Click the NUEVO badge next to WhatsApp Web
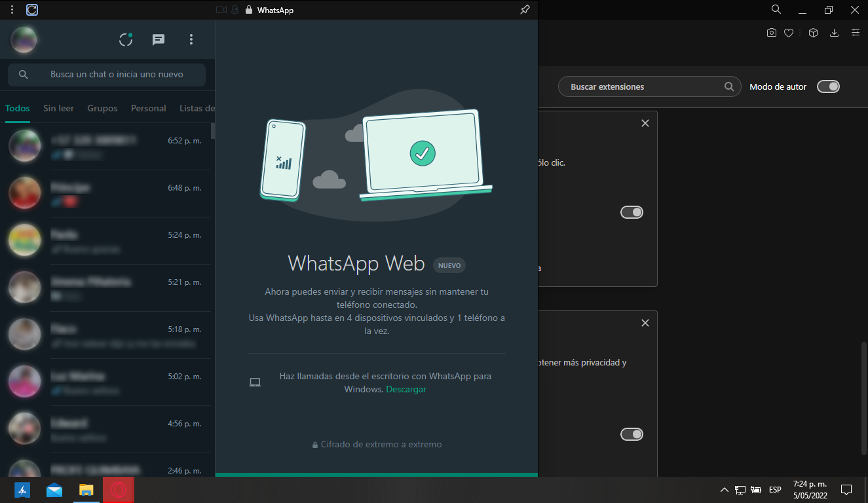Screen dimensions: 868x503 [449, 265]
